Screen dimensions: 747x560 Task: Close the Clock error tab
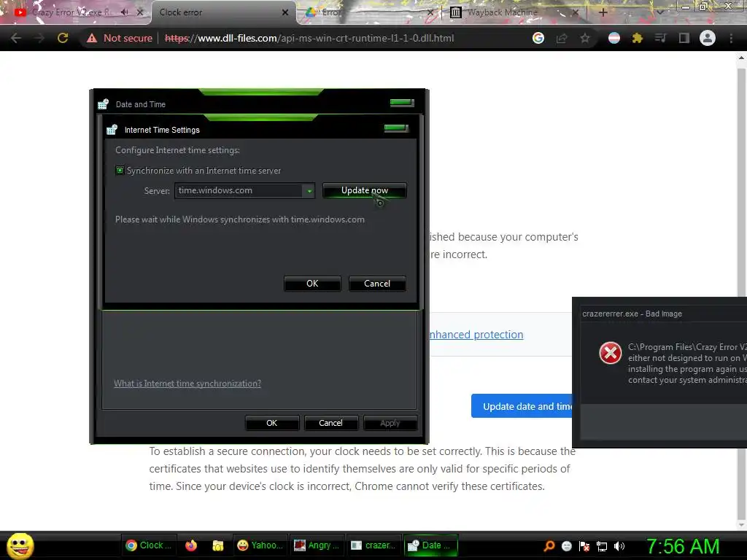point(285,12)
